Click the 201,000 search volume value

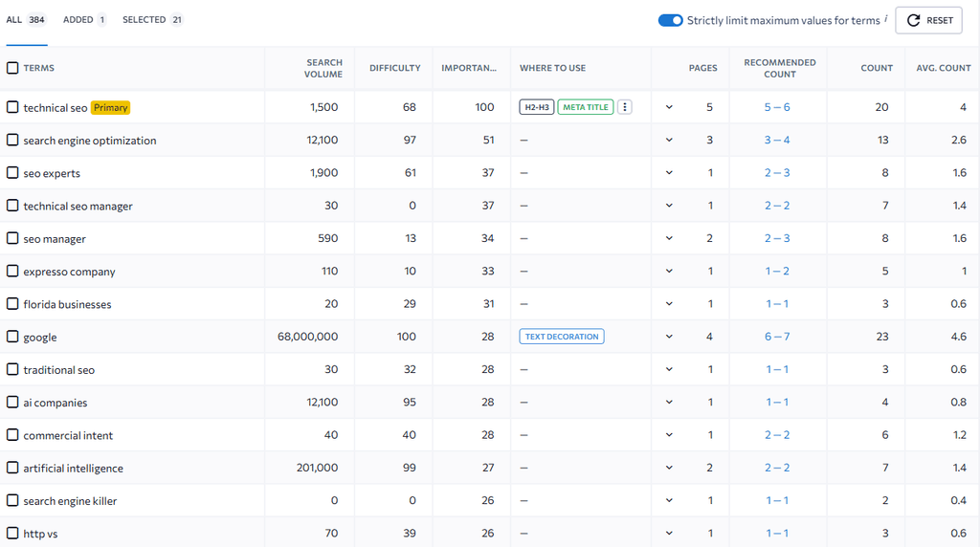click(317, 468)
